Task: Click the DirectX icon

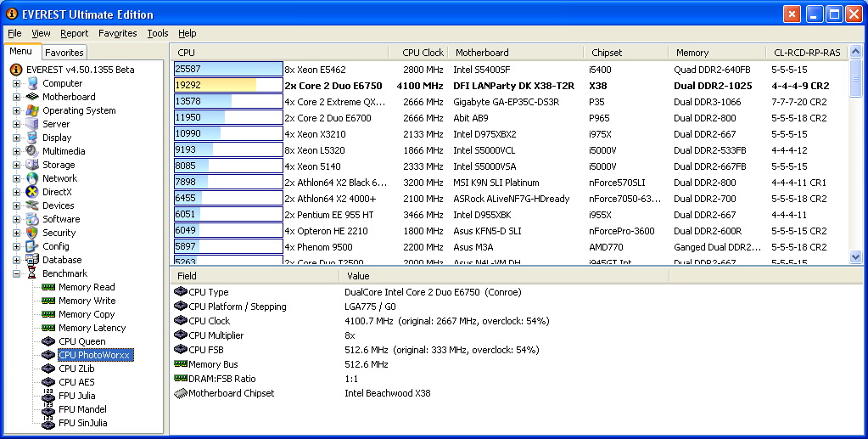Action: tap(32, 192)
